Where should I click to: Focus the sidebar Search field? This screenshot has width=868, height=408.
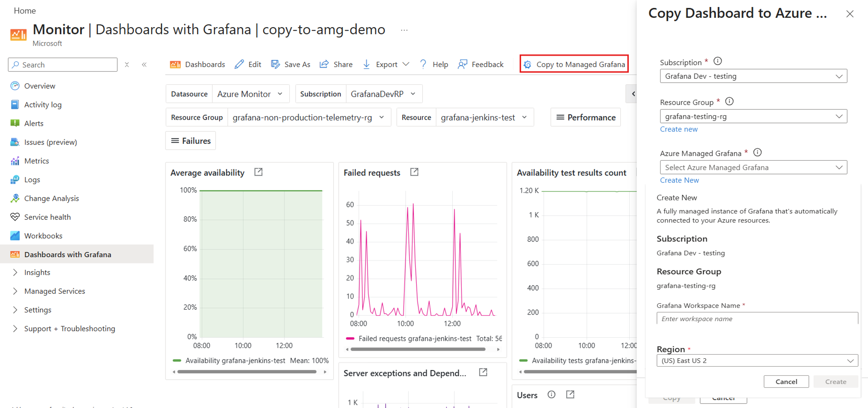63,64
